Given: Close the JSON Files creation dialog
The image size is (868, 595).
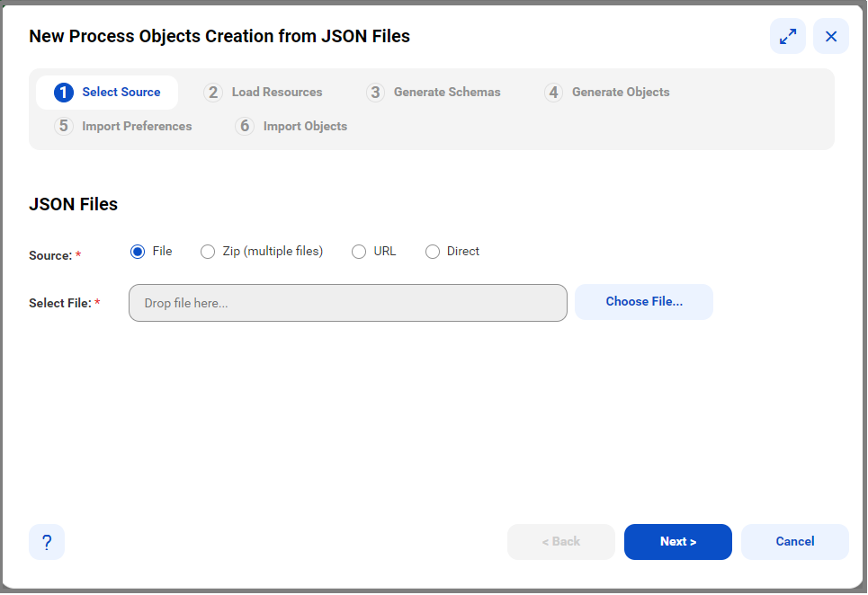Looking at the screenshot, I should [830, 37].
